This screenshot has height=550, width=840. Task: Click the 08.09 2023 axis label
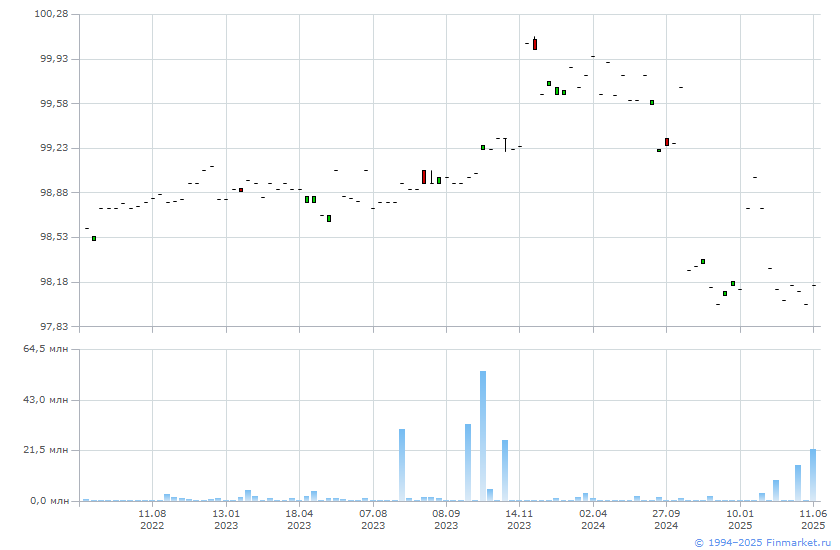pos(446,520)
